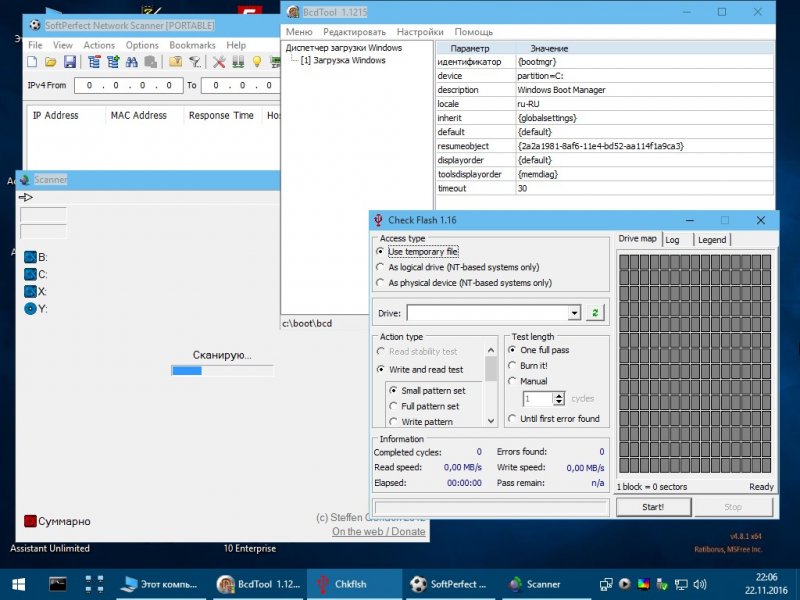Click the 'timeout' parameter row in BcdTool
800x600 pixels.
tap(605, 188)
